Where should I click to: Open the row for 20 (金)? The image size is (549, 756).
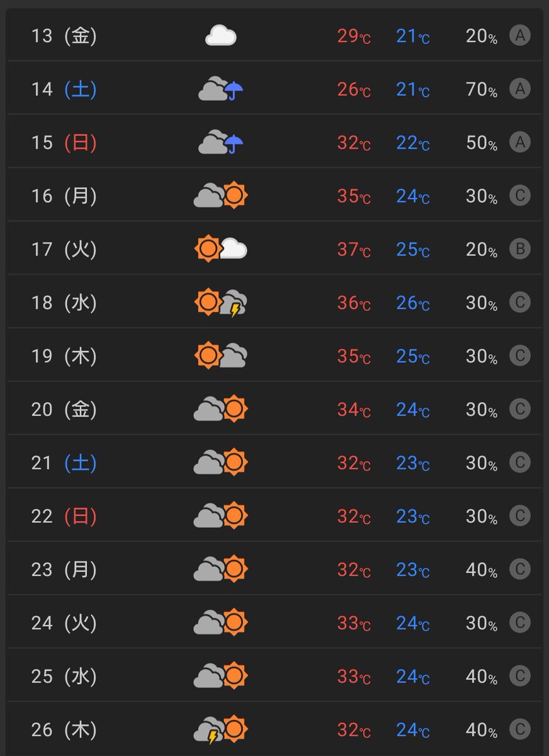coord(274,409)
